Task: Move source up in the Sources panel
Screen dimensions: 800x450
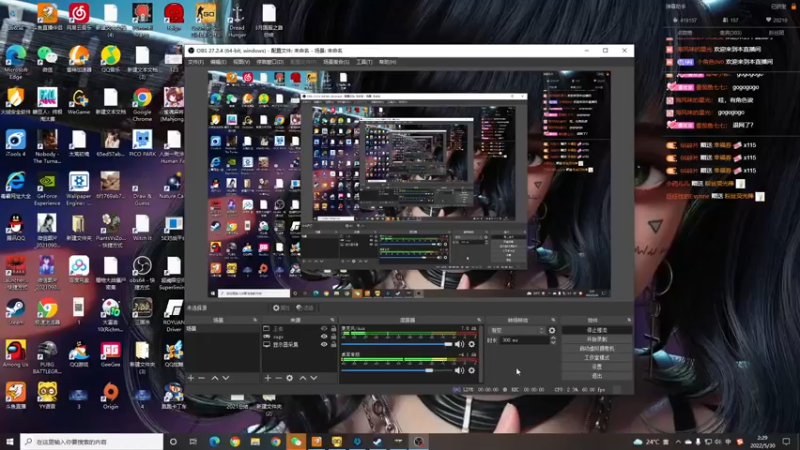Action: coord(303,378)
